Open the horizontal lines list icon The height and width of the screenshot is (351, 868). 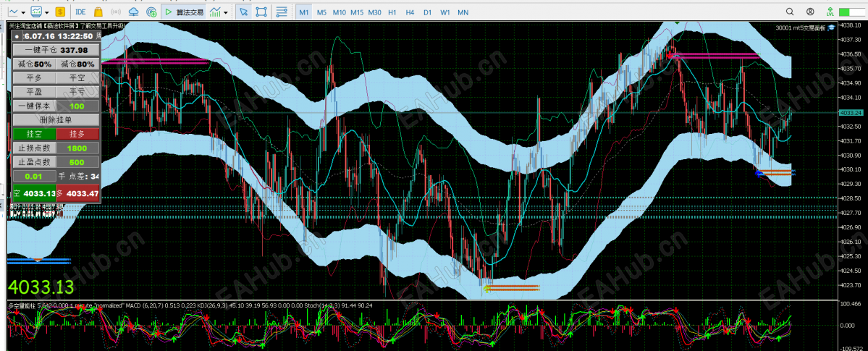[x=282, y=11]
